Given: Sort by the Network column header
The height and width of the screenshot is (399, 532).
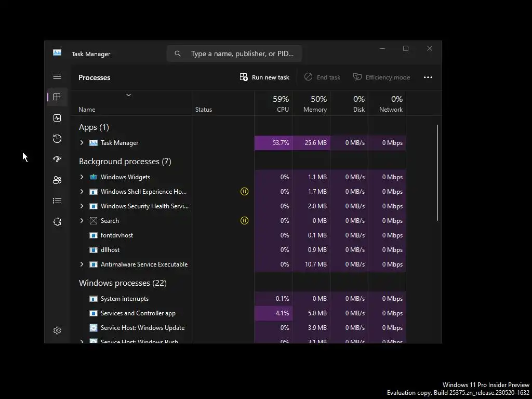Looking at the screenshot, I should (387, 103).
